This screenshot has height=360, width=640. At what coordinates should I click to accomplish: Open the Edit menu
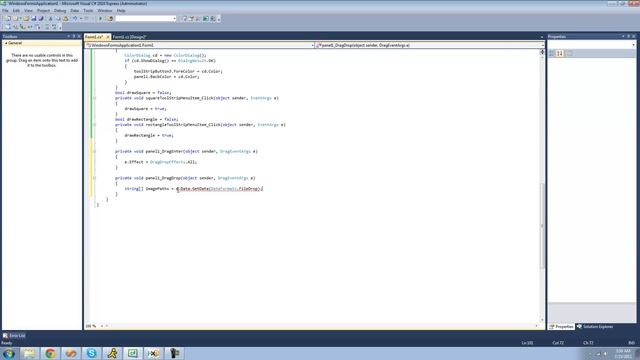point(16,11)
